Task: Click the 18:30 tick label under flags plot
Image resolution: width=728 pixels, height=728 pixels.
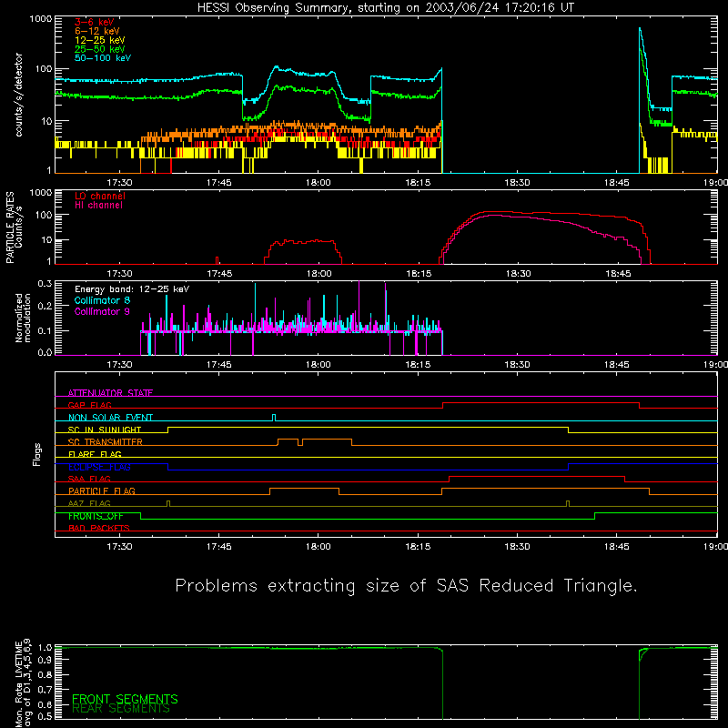Action: pyautogui.click(x=517, y=547)
